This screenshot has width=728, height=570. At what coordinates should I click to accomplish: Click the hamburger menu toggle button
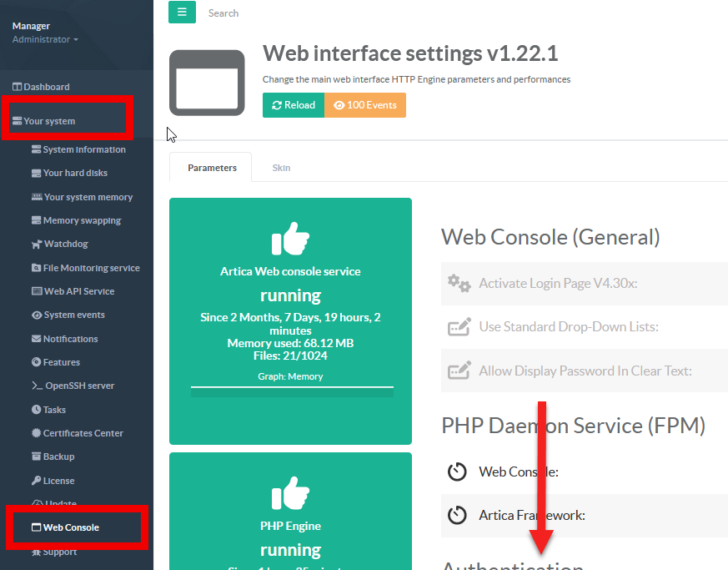[x=182, y=13]
